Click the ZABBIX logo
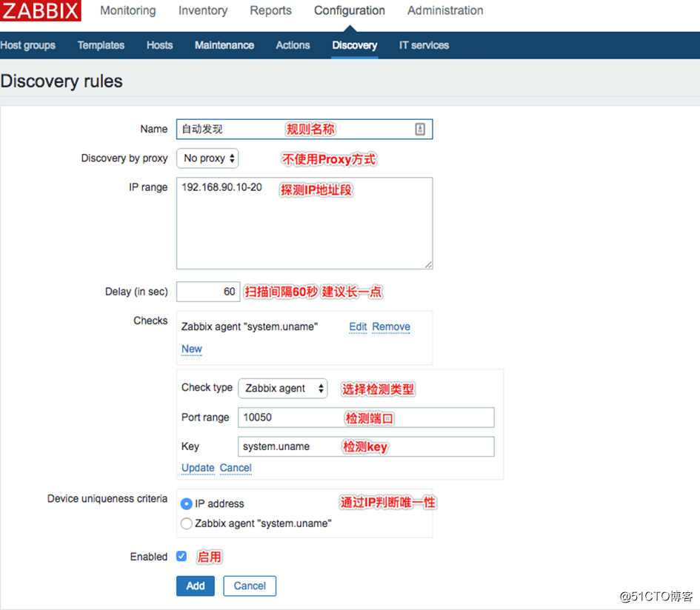Screen dimensions: 700x610 40,10
